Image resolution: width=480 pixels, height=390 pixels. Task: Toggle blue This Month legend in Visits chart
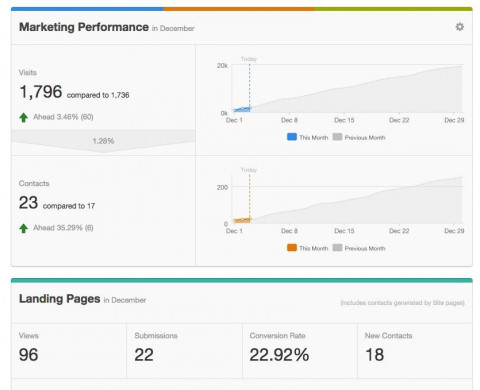click(307, 137)
